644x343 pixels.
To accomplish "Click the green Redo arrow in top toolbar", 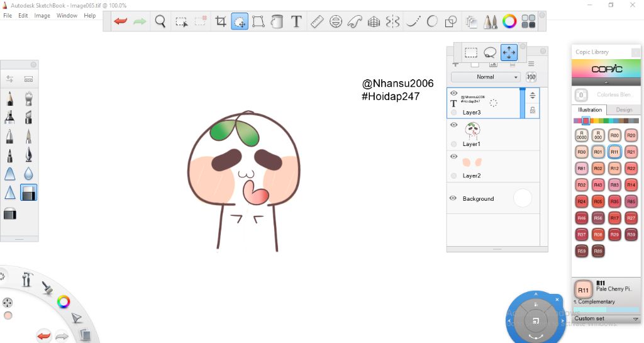I will pyautogui.click(x=140, y=21).
